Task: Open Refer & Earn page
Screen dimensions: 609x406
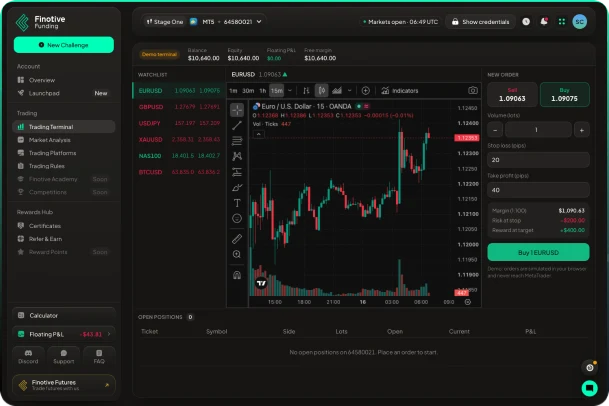Action: tap(64, 239)
